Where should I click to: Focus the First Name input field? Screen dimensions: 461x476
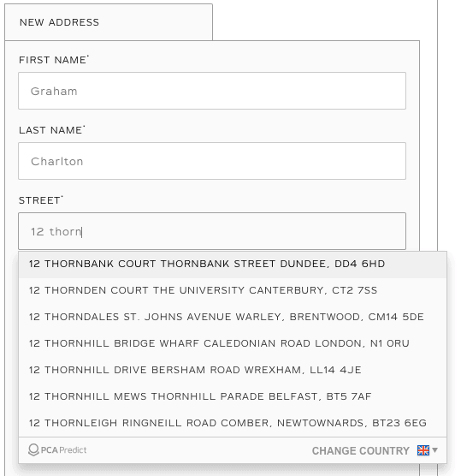pyautogui.click(x=212, y=91)
